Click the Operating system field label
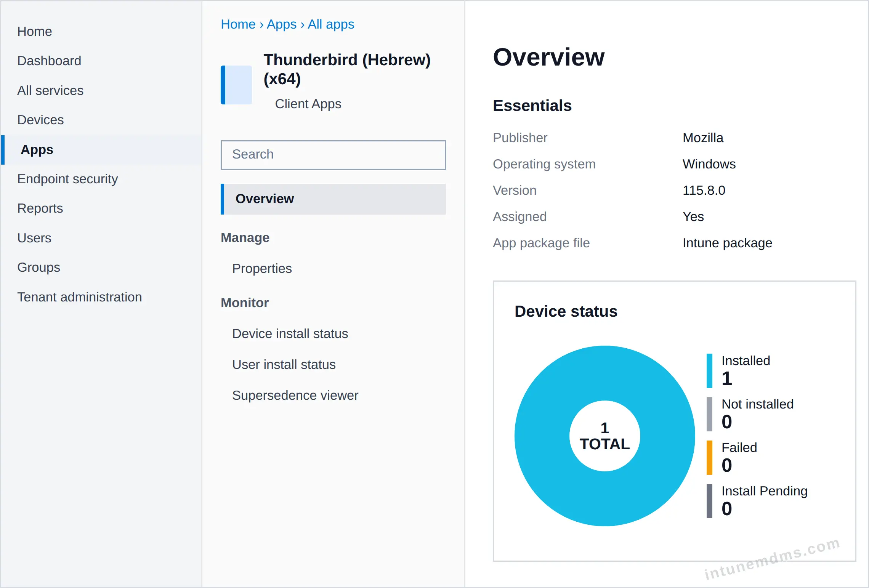 pyautogui.click(x=544, y=164)
